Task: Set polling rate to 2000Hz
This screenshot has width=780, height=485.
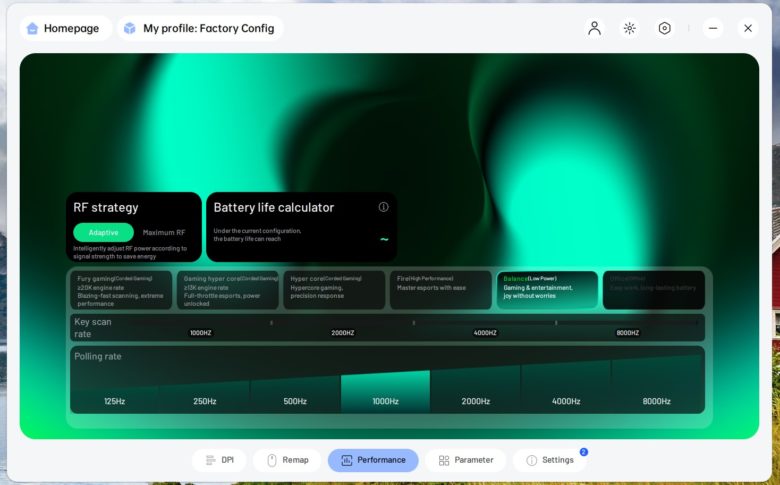Action: (x=476, y=389)
